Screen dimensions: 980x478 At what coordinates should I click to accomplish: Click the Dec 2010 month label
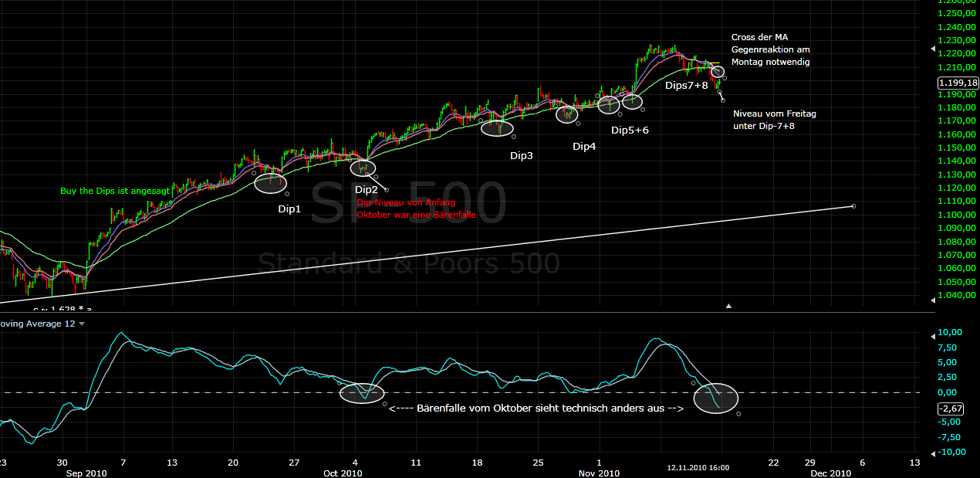pyautogui.click(x=832, y=473)
